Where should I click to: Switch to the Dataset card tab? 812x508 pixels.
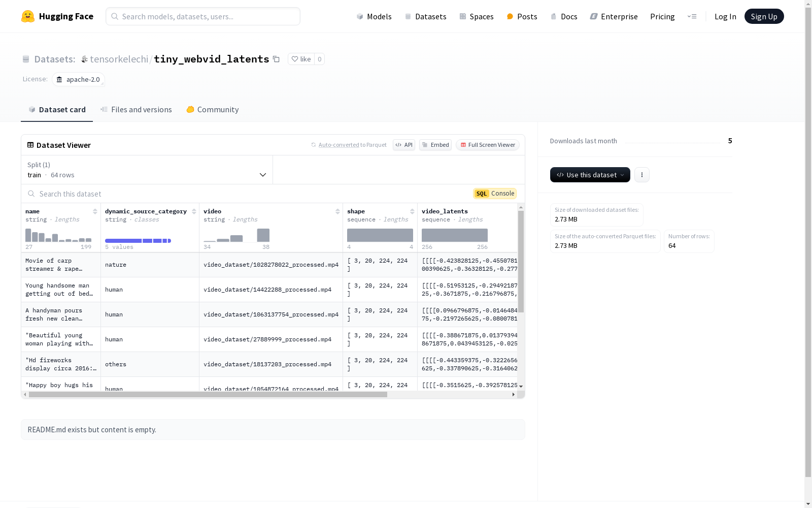(57, 110)
